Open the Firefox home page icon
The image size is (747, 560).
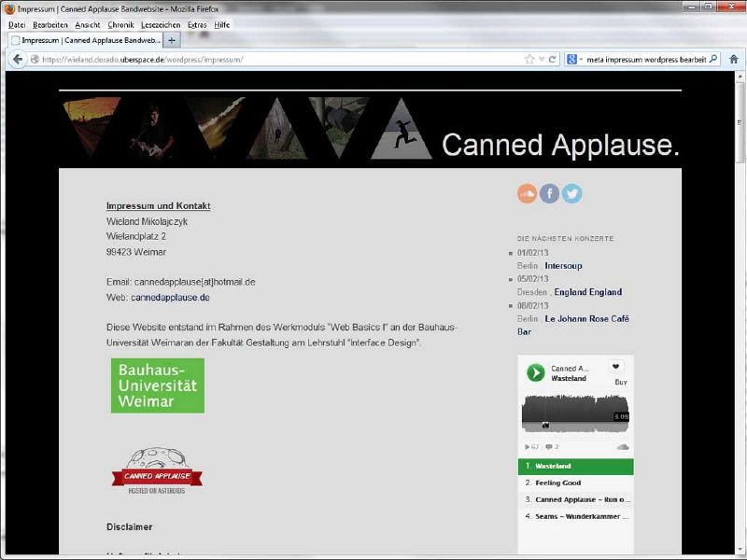tap(734, 59)
